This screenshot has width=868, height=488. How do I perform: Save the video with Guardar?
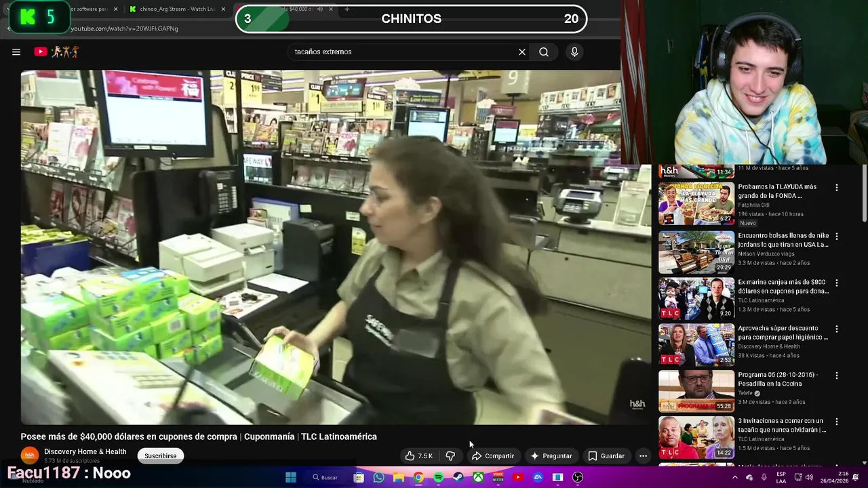click(606, 456)
